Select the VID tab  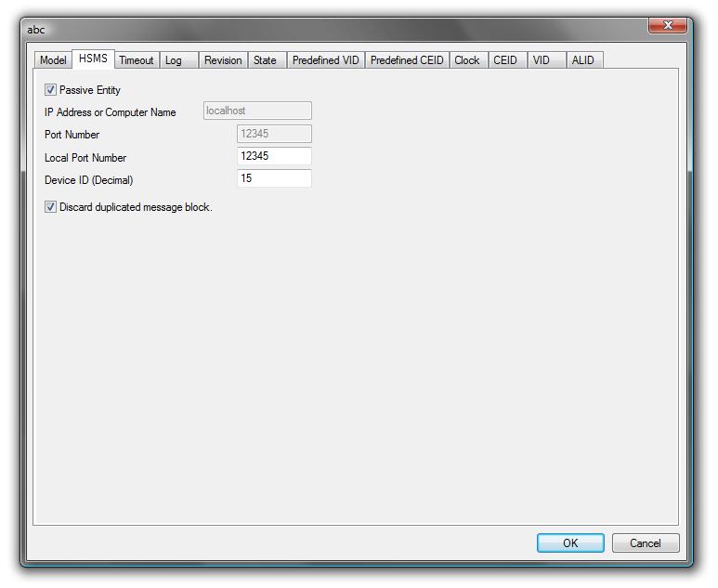pos(542,60)
